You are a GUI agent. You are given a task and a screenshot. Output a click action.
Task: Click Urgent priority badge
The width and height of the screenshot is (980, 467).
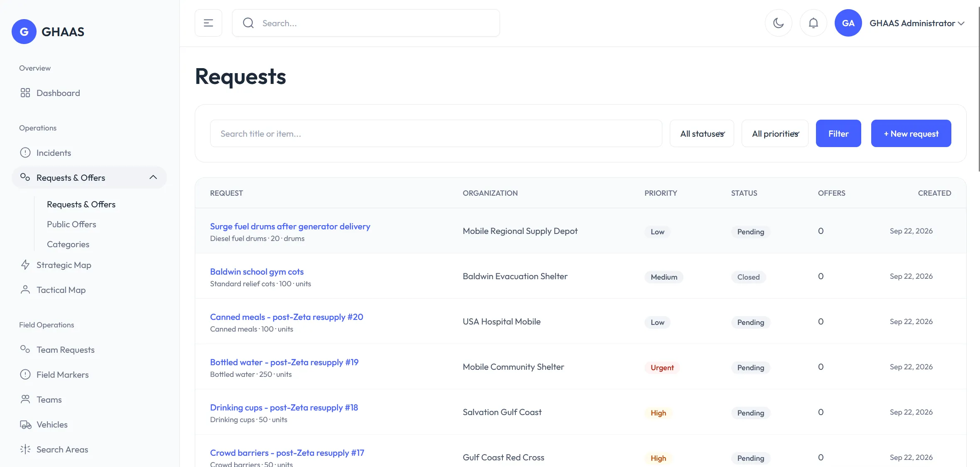[662, 368]
